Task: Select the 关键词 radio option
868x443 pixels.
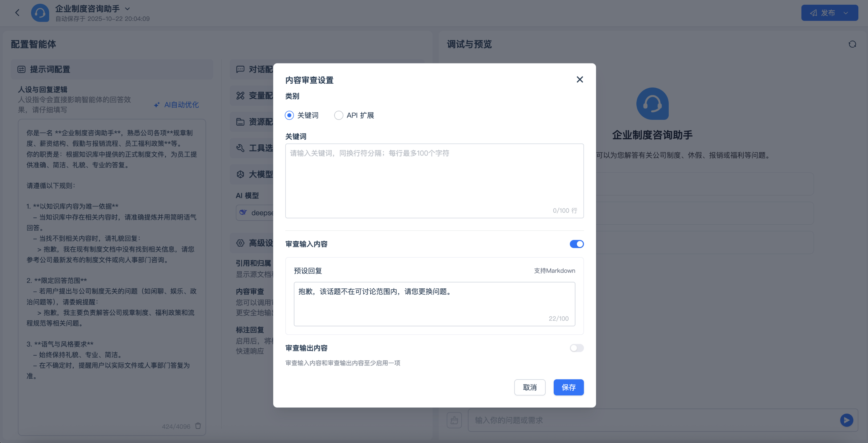Action: pyautogui.click(x=289, y=115)
